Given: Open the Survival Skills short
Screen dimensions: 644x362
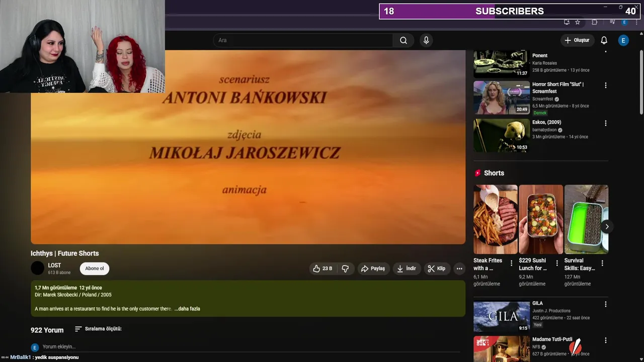Looking at the screenshot, I should (586, 219).
